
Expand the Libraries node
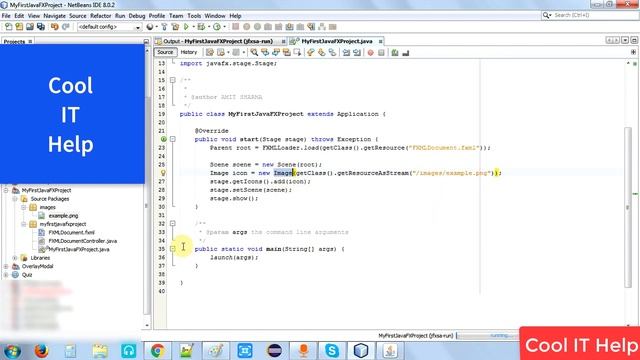tap(15, 258)
